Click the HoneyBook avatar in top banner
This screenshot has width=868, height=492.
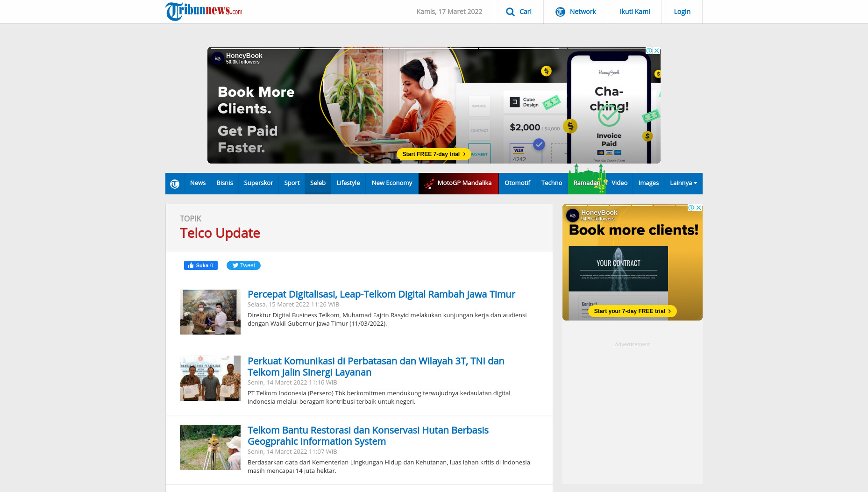click(218, 58)
